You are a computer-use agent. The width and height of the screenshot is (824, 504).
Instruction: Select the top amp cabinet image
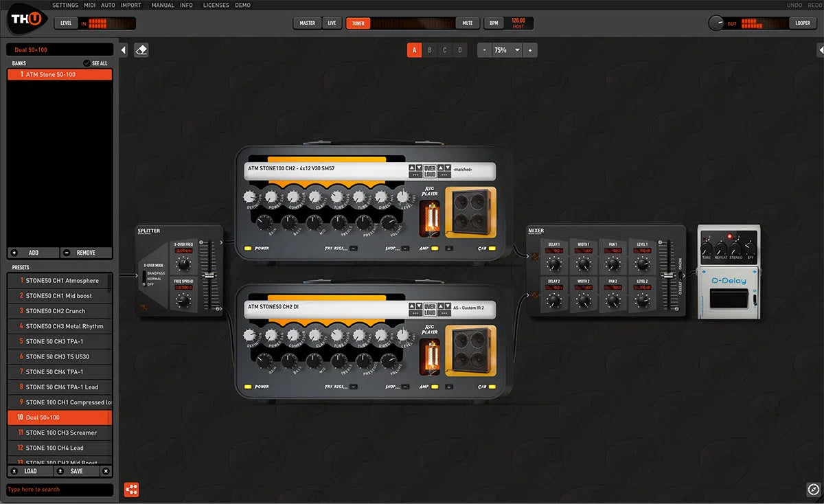[x=470, y=213]
